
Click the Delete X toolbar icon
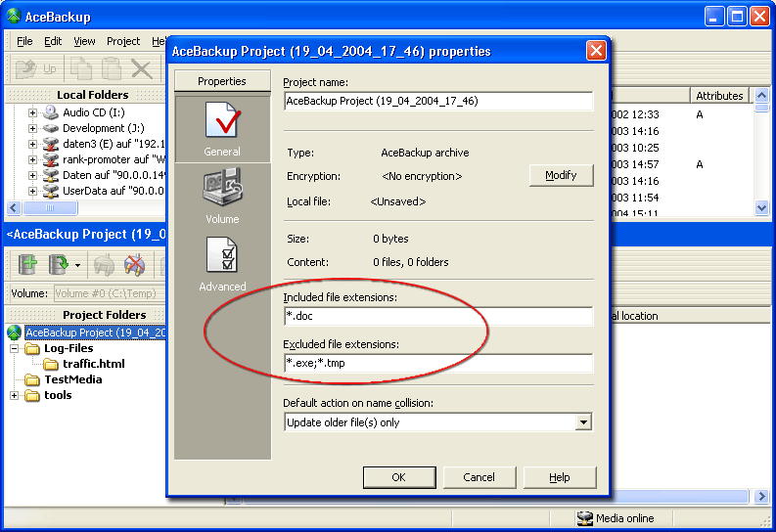(142, 68)
